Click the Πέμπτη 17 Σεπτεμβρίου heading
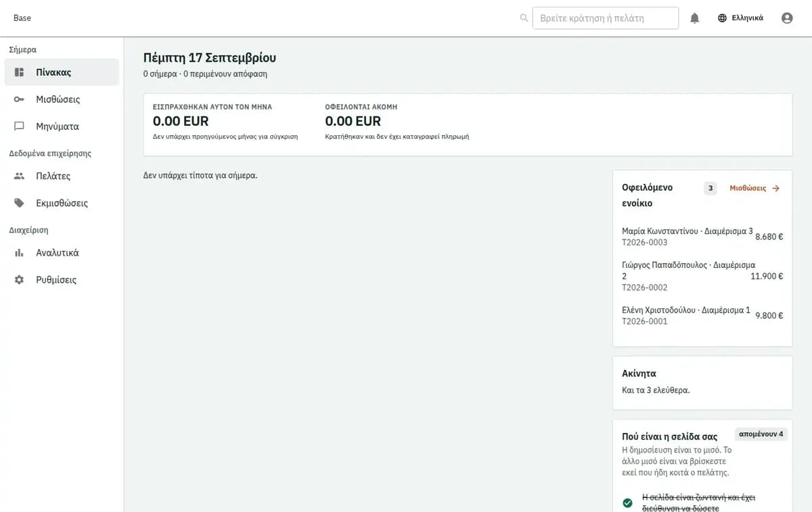Screen dimensions: 812x512 pyautogui.click(x=210, y=58)
